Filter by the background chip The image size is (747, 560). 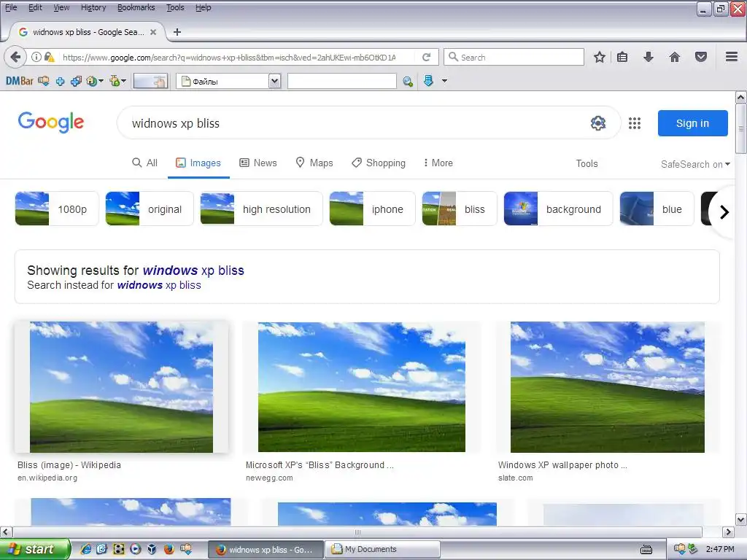click(x=558, y=209)
